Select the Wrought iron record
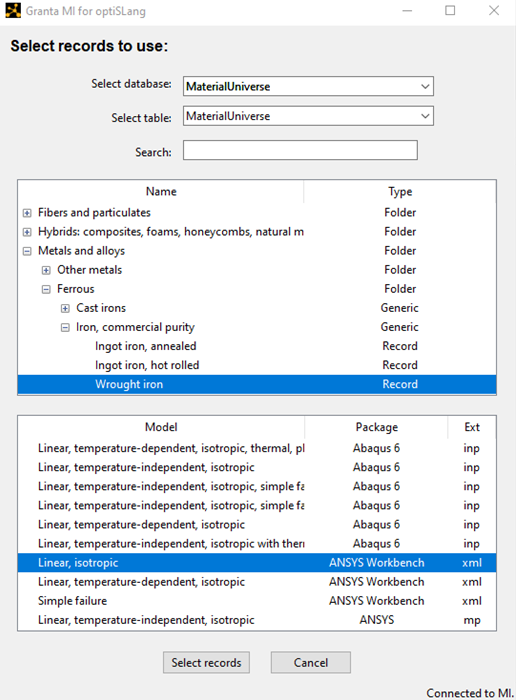Screen dimensions: 516x700 click(x=257, y=384)
